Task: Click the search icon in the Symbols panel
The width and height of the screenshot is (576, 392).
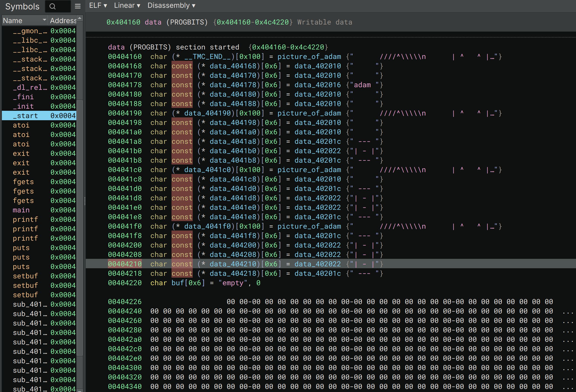Action: pos(53,6)
